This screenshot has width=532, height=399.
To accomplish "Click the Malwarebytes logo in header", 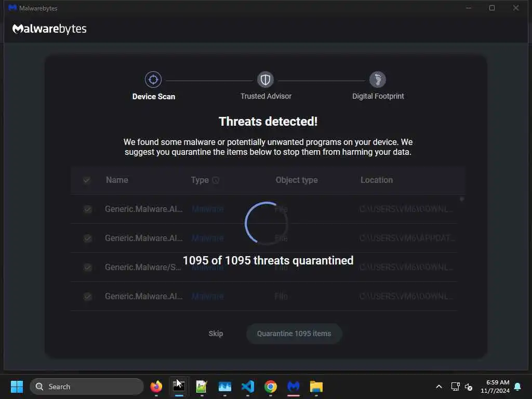I will point(49,29).
